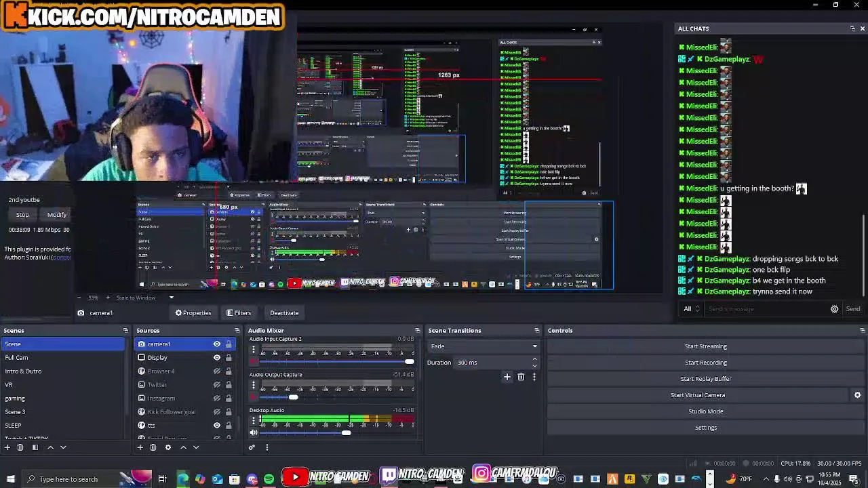This screenshot has height=488, width=868.
Task: Mute Desktop Audio speaker icon
Action: pyautogui.click(x=254, y=432)
